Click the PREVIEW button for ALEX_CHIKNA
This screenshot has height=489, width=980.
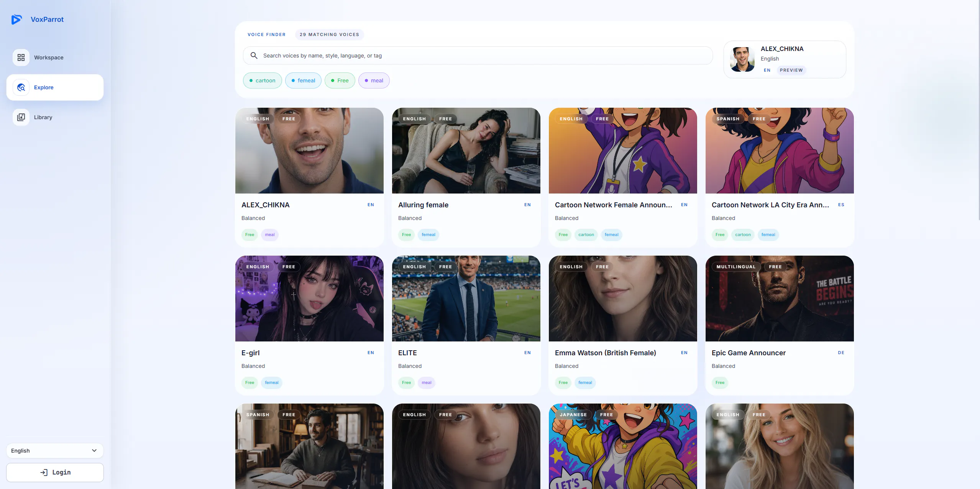click(x=791, y=70)
